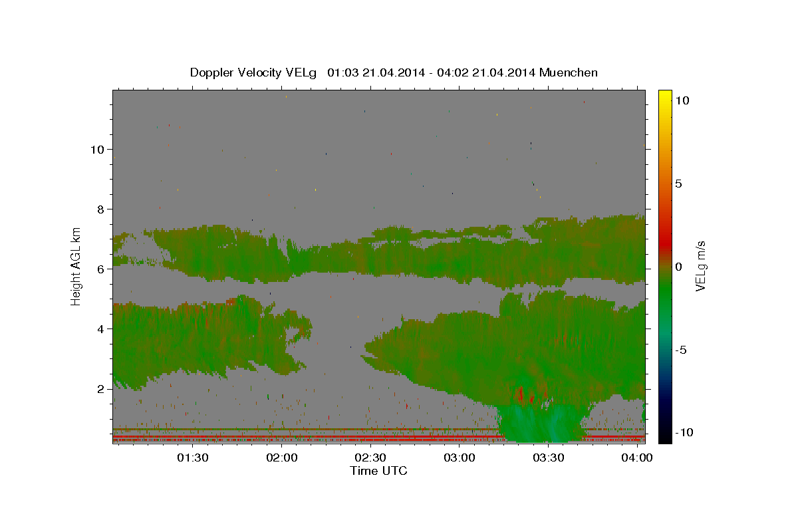This screenshot has height=532, width=798.
Task: Click the "02:00" time tick label
Action: tap(282, 458)
